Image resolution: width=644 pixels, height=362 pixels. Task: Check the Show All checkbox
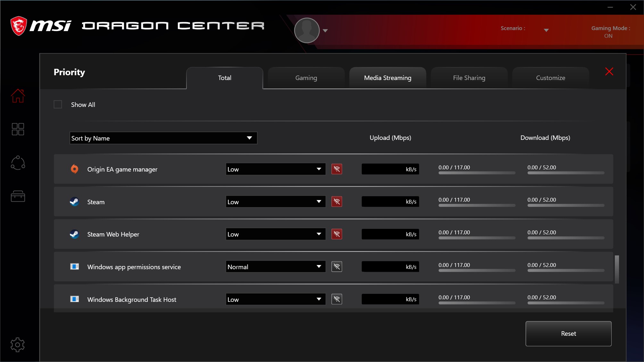58,104
